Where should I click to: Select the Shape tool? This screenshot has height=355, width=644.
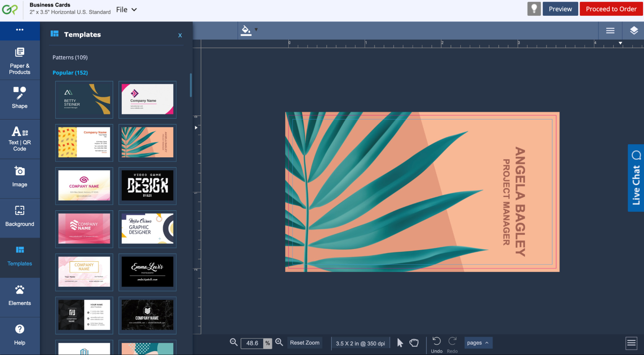19,97
